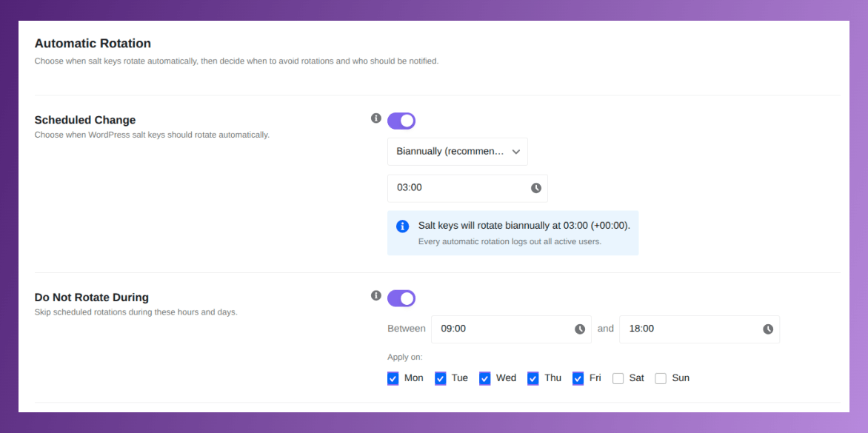Click 'Every automatic rotation logs out' note

click(510, 241)
